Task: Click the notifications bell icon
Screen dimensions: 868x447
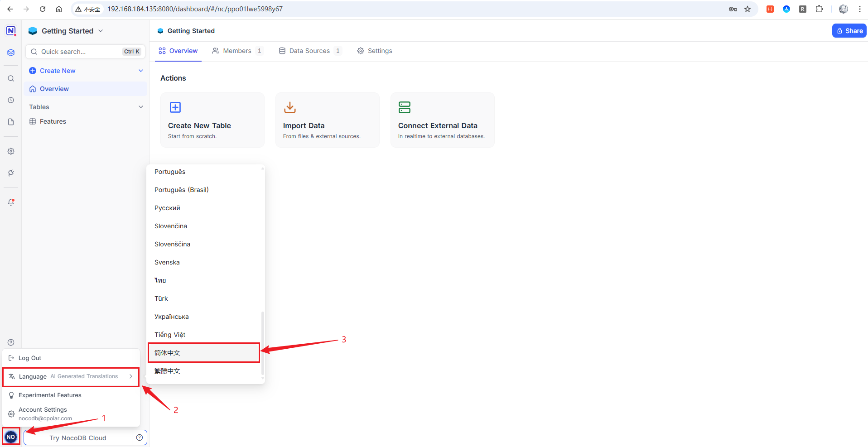Action: tap(11, 202)
